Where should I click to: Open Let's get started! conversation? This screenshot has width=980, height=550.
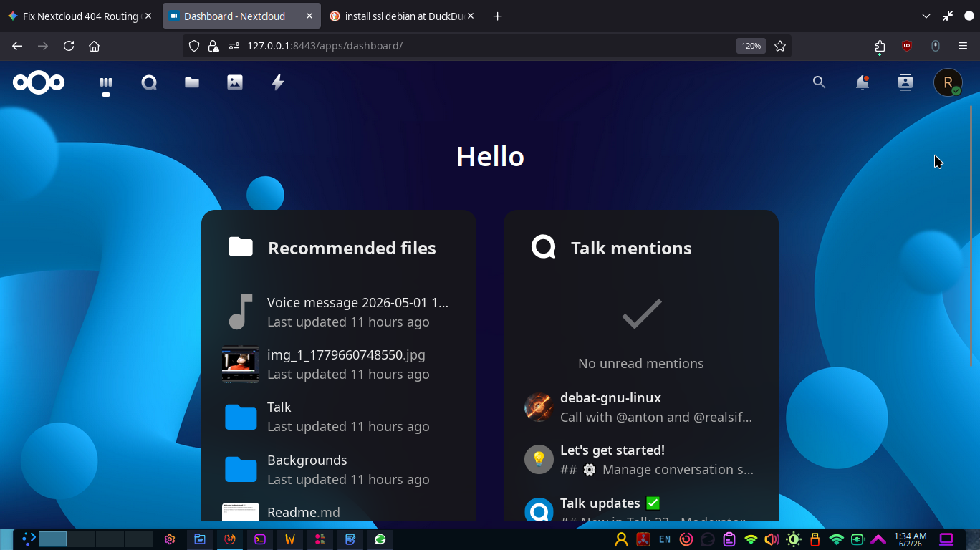(641, 460)
